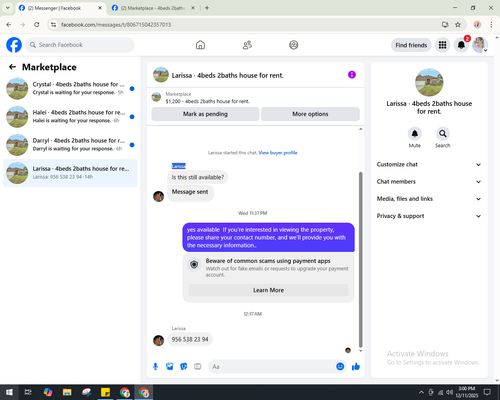Expand Chat members section
The height and width of the screenshot is (400, 500).
point(429,182)
